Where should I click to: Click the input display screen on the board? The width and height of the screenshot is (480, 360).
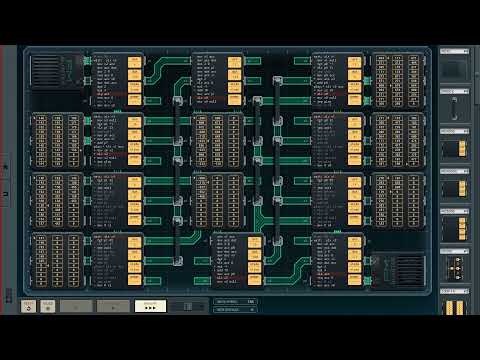56,72
